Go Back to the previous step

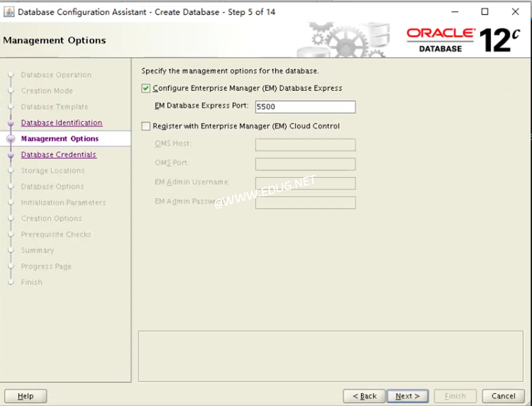tap(364, 396)
